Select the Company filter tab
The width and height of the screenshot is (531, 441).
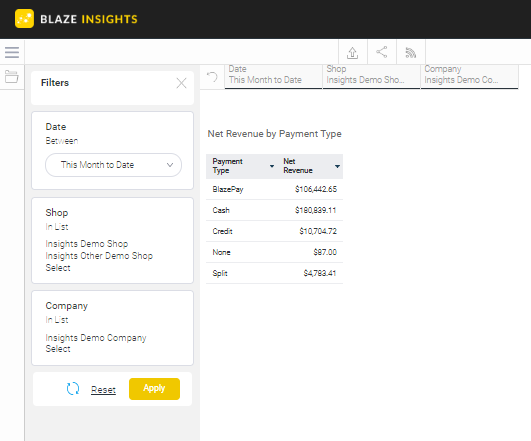tap(469, 77)
